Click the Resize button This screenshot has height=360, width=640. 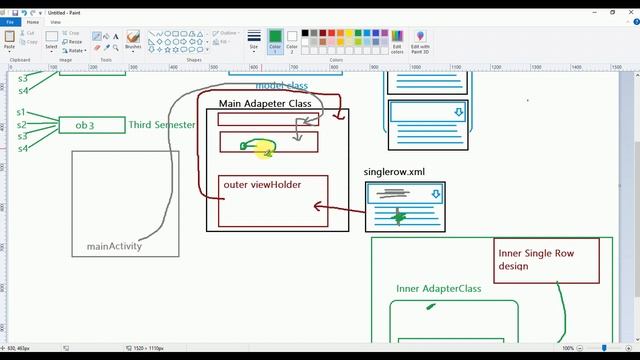coord(72,42)
